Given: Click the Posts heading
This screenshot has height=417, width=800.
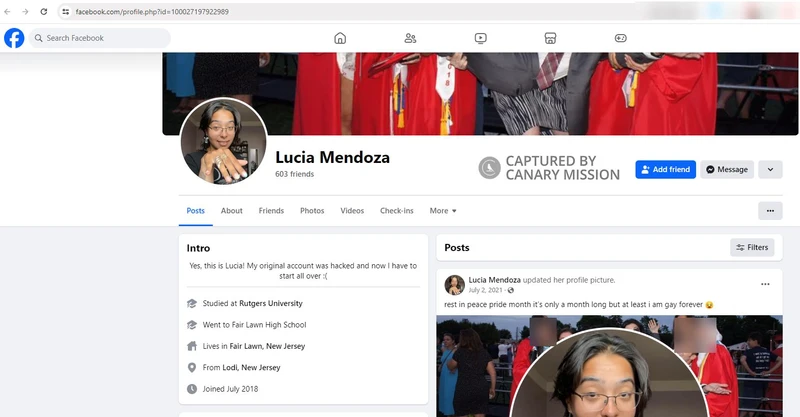Looking at the screenshot, I should pyautogui.click(x=457, y=248).
